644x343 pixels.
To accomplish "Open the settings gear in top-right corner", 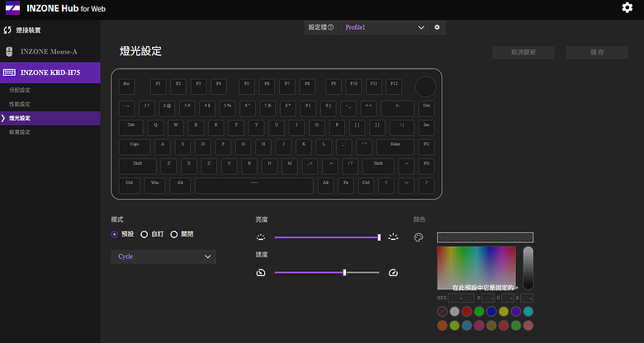I will click(x=627, y=8).
